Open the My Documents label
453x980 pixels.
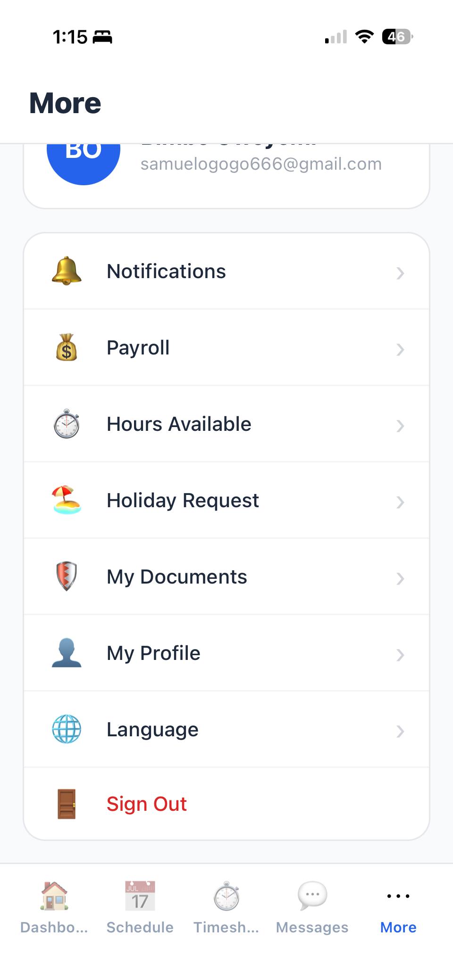click(177, 577)
